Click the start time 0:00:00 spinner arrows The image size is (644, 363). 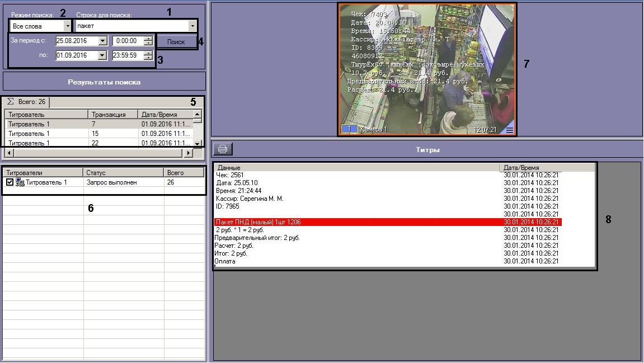pyautogui.click(x=148, y=41)
